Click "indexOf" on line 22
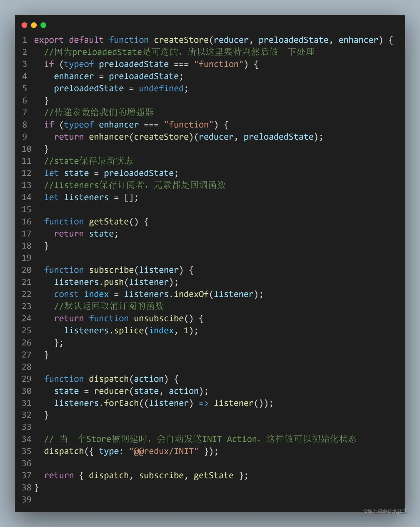The height and width of the screenshot is (527, 420). [x=191, y=294]
